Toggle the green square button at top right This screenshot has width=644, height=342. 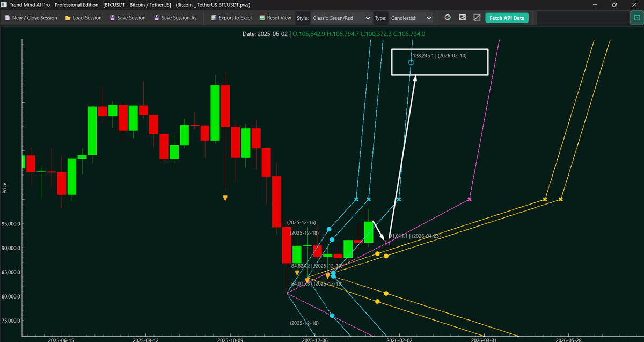pos(635,18)
